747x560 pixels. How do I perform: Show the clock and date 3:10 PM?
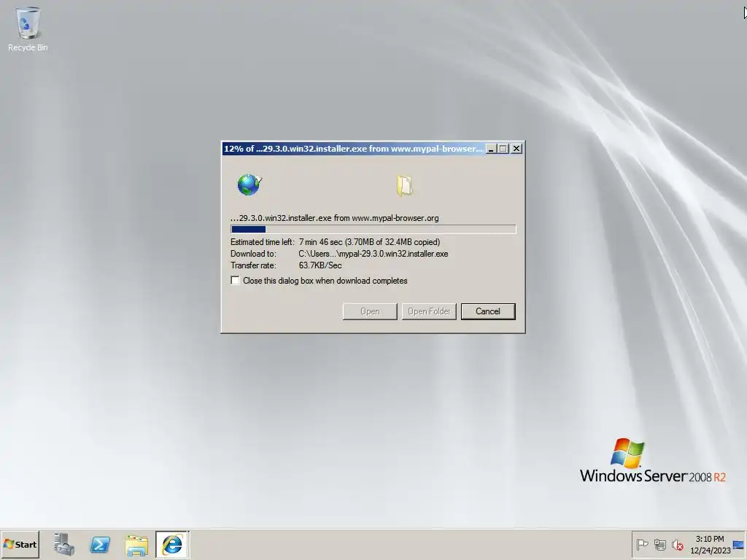[710, 544]
